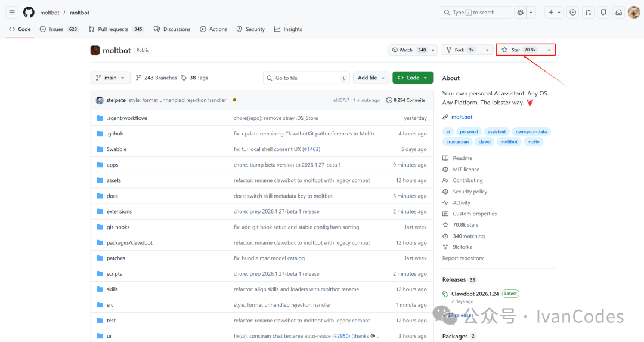Open the Custom properties link
Image resolution: width=644 pixels, height=342 pixels.
tap(475, 214)
